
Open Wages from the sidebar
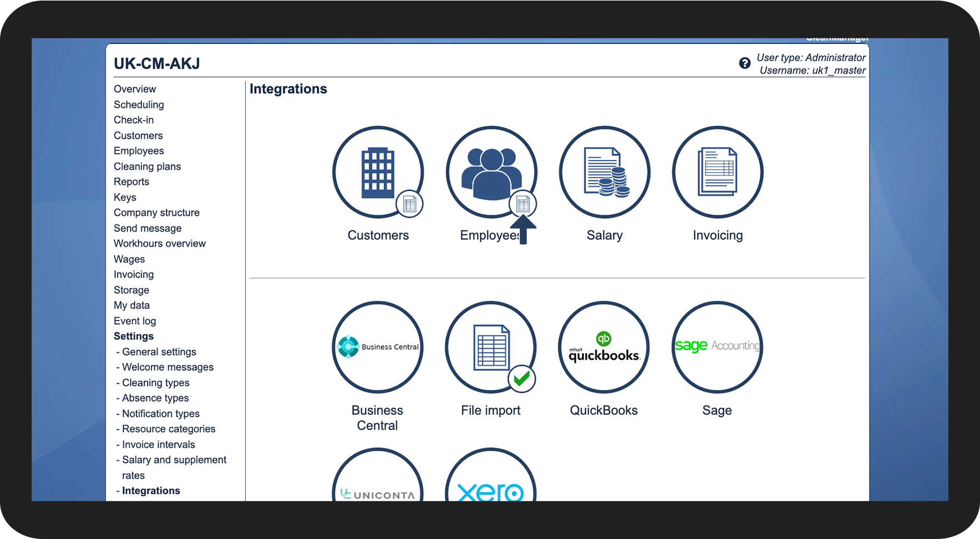[129, 259]
